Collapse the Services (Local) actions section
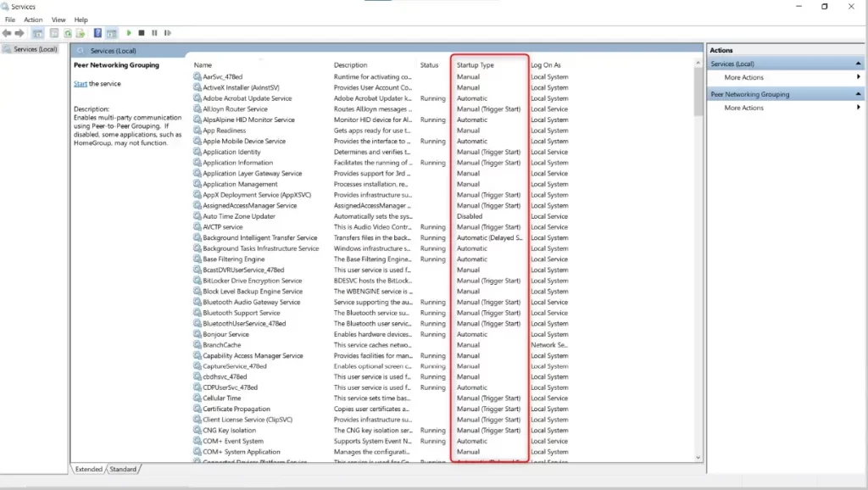 (858, 64)
